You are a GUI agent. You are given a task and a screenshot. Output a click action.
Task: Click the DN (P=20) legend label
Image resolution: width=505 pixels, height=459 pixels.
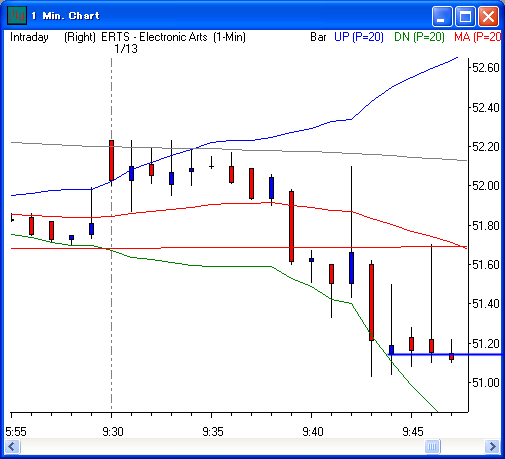click(419, 37)
